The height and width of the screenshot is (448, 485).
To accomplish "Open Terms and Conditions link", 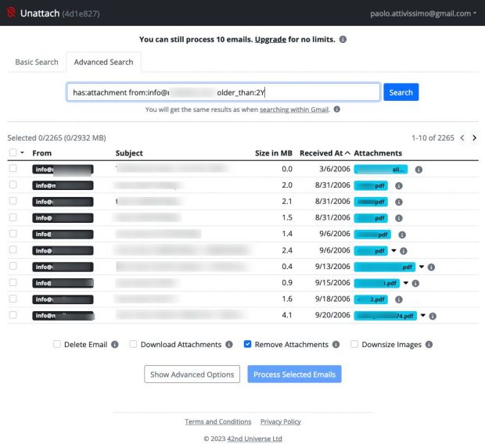I will [218, 421].
